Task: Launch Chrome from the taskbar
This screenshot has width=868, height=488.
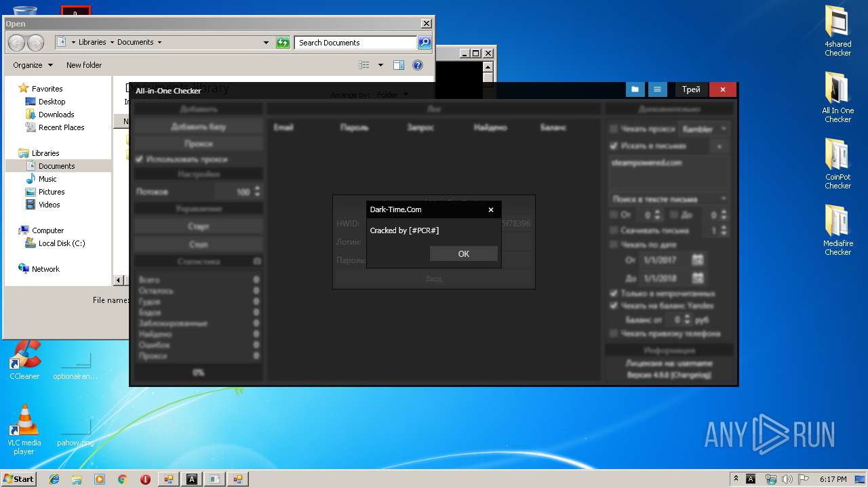Action: (x=122, y=479)
